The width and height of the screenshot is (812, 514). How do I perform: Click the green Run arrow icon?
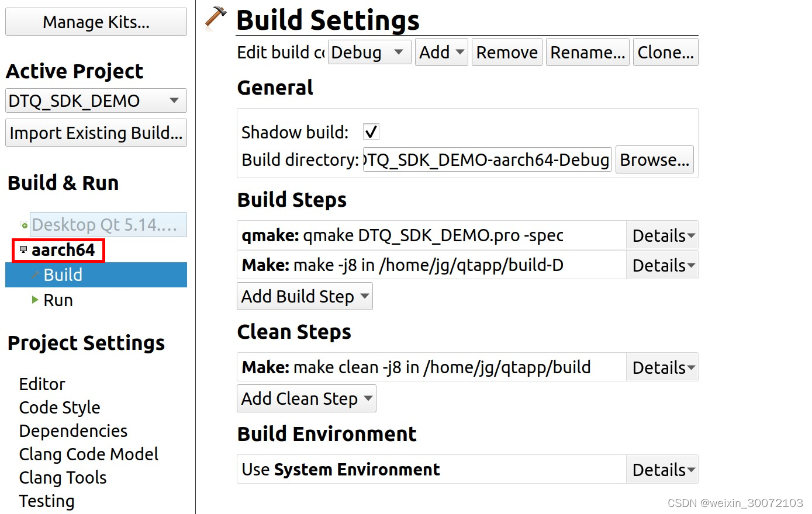coord(35,300)
